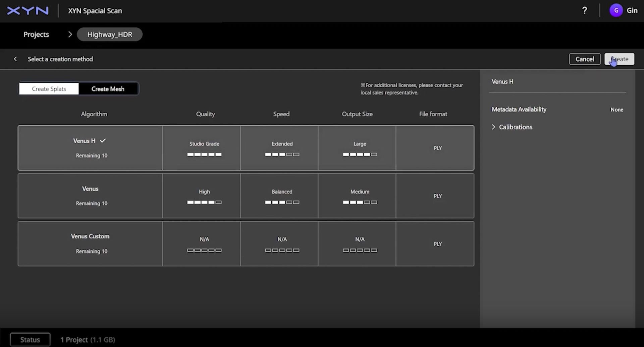Switch to the Create Mesh tab
Image resolution: width=644 pixels, height=347 pixels.
(108, 89)
